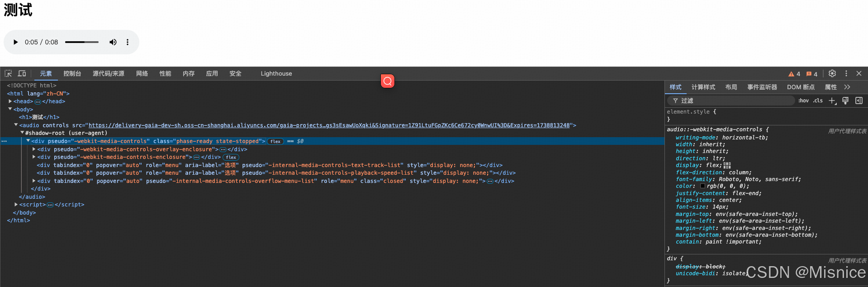Expand the -webkit-media-controls-enclosure div node

pyautogui.click(x=34, y=157)
